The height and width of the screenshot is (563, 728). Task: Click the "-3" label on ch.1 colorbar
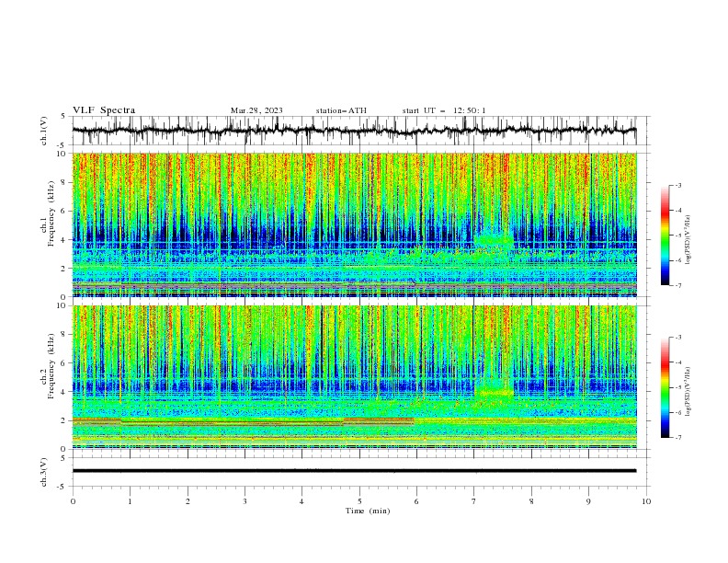click(x=678, y=185)
